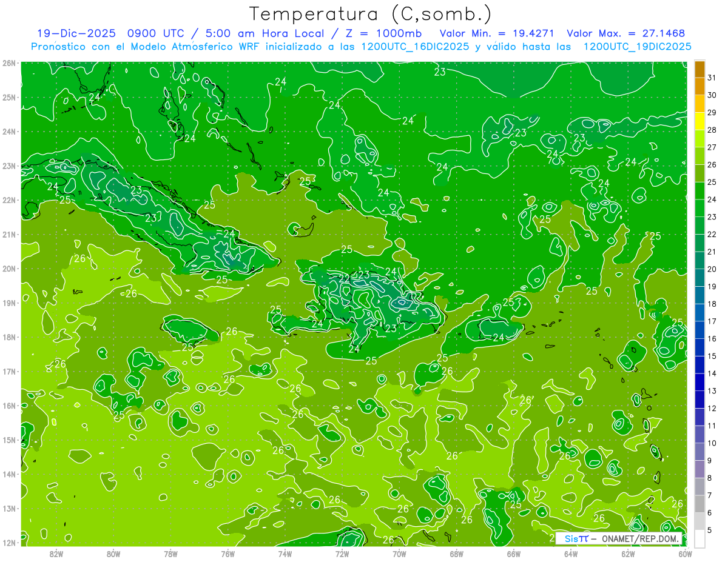Pick the green swatch between 24 and 25
Image resolution: width=728 pixels, height=562 pixels.
tap(699, 191)
